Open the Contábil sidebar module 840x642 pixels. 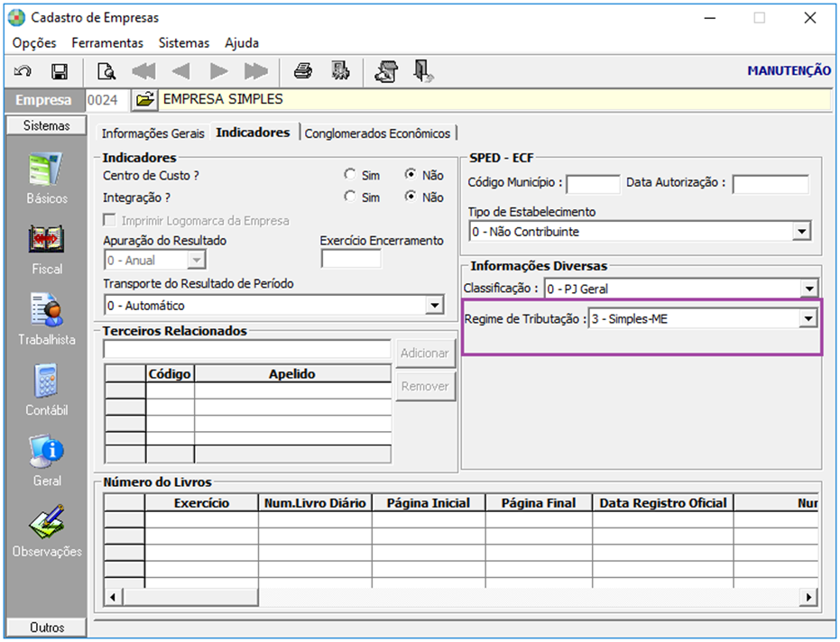pyautogui.click(x=47, y=390)
